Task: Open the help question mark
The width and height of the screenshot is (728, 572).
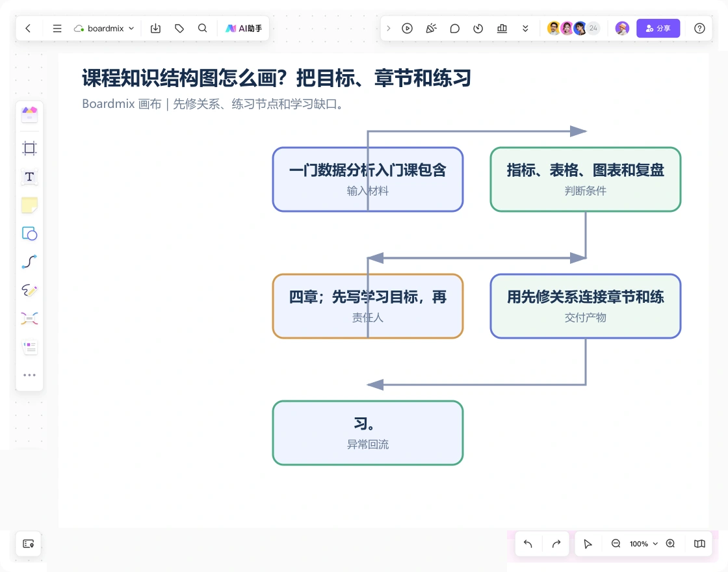Action: (699, 29)
